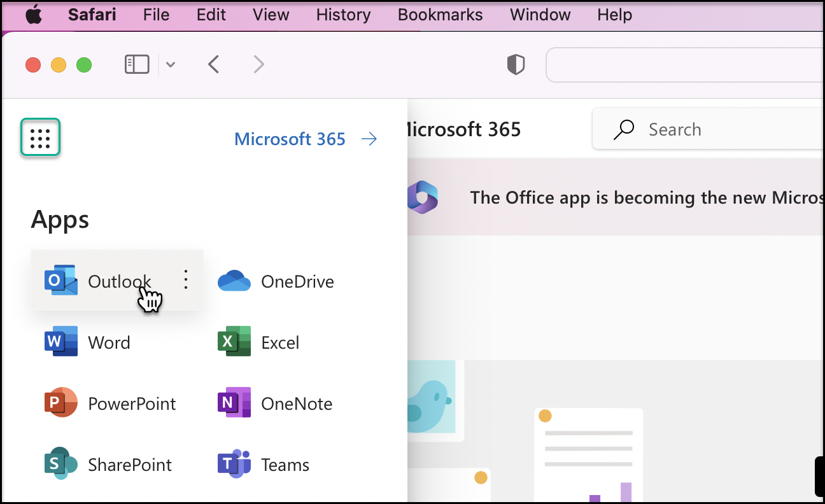Open the Word app icon
Viewport: 825px width, 504px height.
pos(61,342)
